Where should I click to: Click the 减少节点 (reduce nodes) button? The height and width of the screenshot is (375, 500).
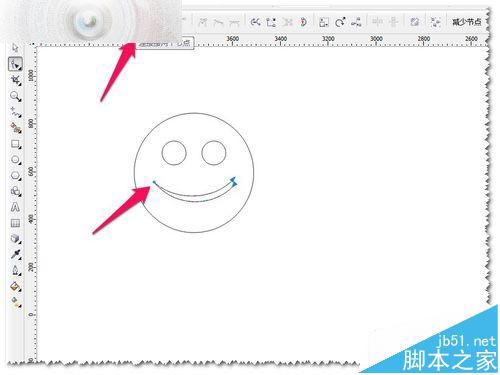(466, 22)
